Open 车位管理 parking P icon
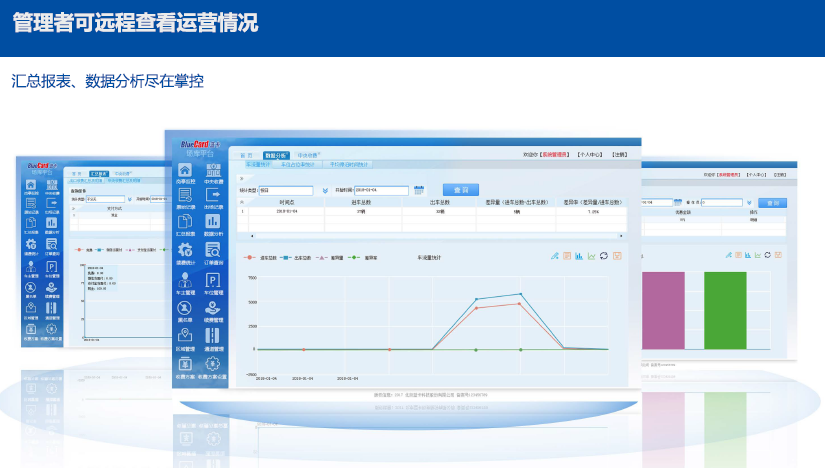This screenshot has width=825, height=468. 213,282
